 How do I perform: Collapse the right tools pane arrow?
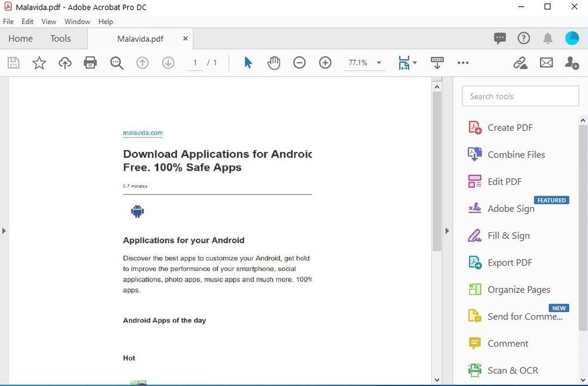447,230
